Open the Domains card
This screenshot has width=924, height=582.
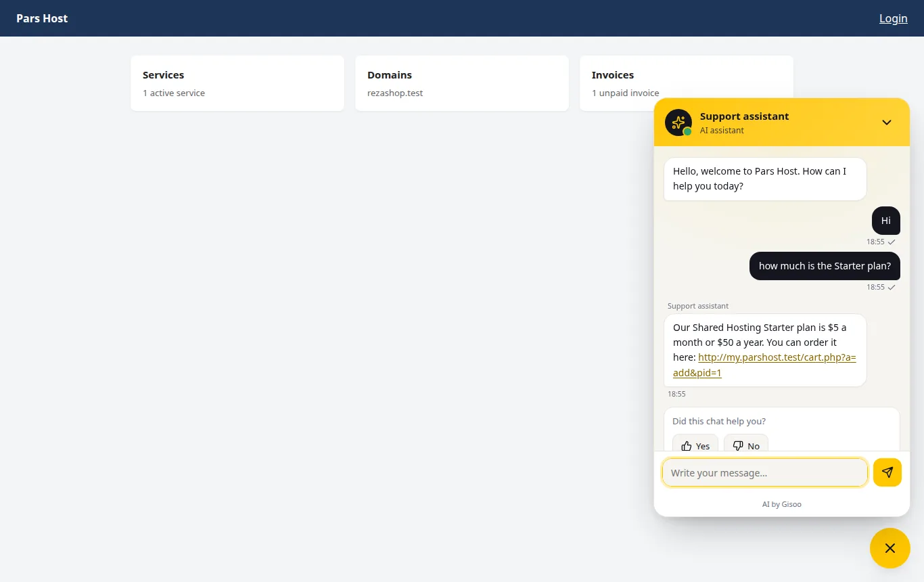pos(462,83)
